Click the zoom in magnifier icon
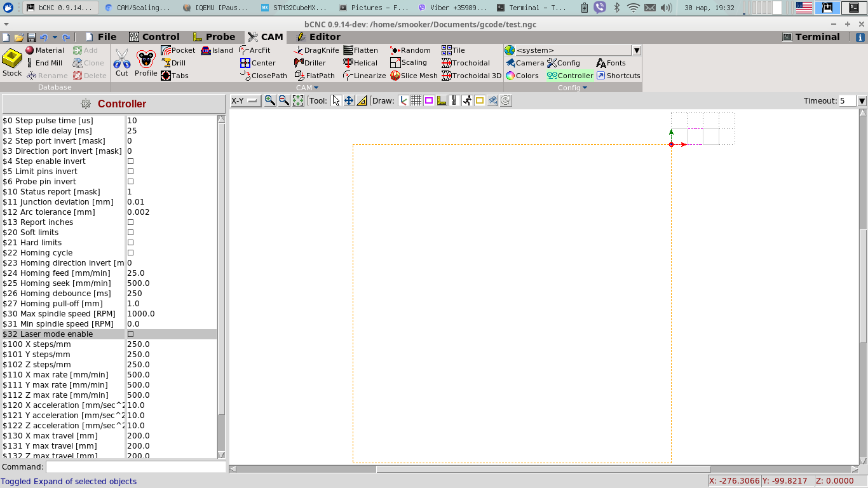868x488 pixels. pos(270,100)
